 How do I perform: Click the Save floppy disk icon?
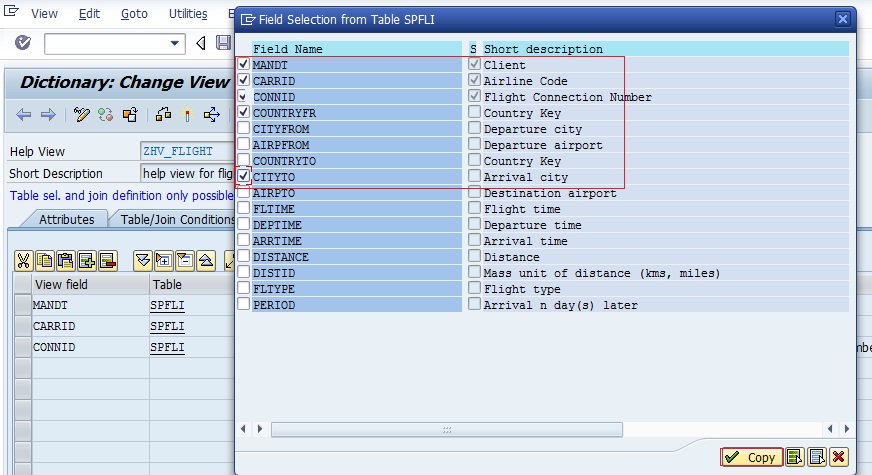tap(224, 43)
